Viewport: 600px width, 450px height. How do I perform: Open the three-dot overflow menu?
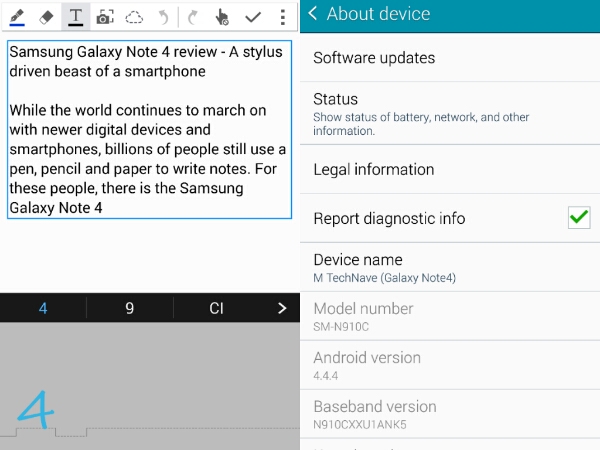[282, 17]
